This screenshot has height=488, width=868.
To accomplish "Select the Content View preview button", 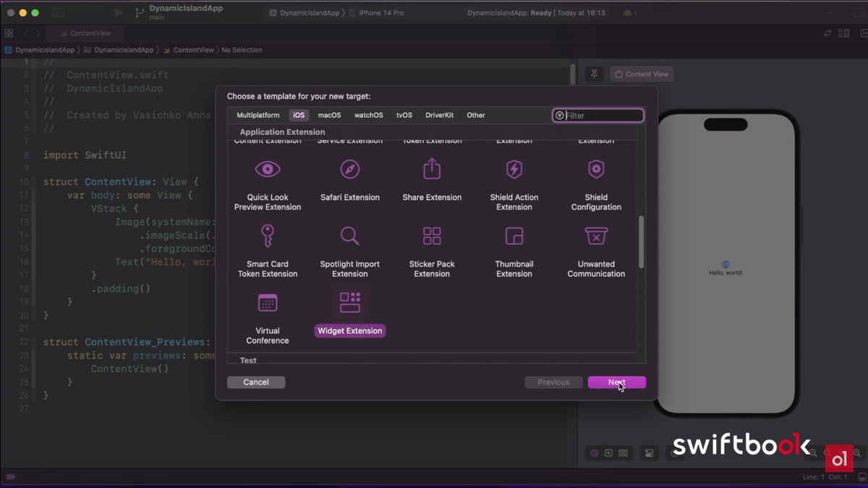I will pos(642,74).
